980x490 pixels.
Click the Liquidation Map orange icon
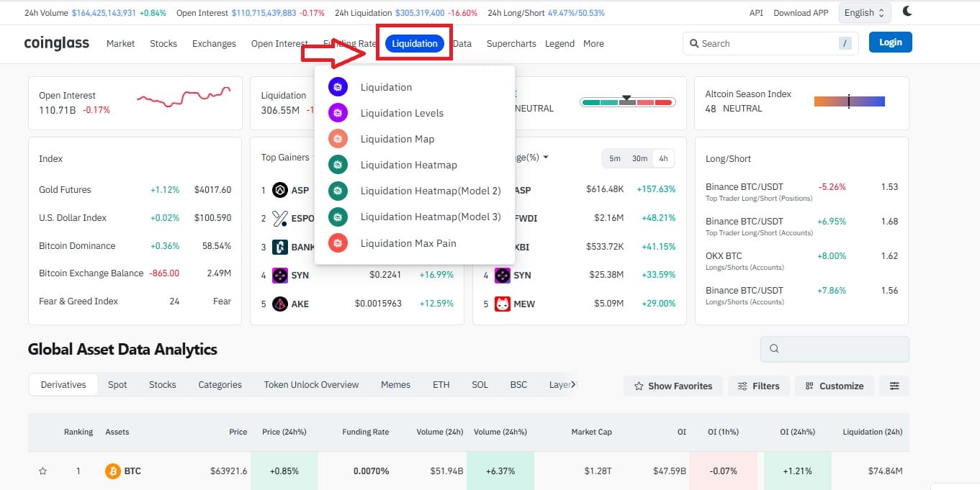point(338,139)
